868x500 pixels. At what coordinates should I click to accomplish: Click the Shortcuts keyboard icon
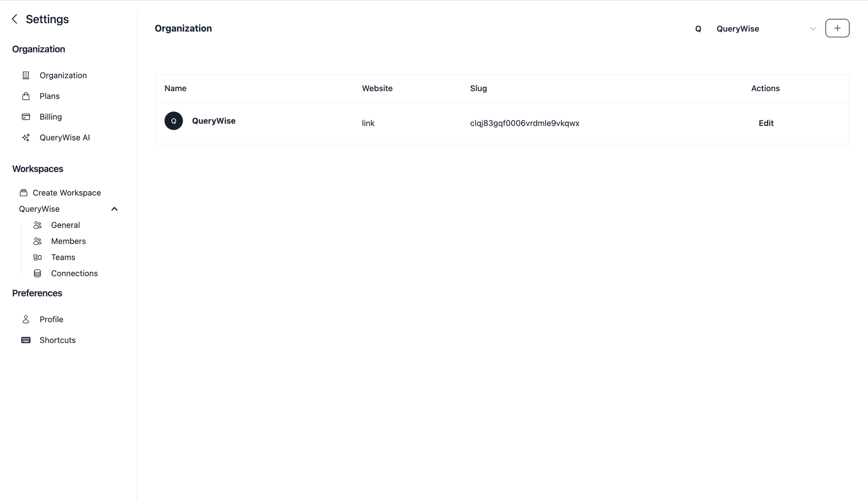(26, 340)
